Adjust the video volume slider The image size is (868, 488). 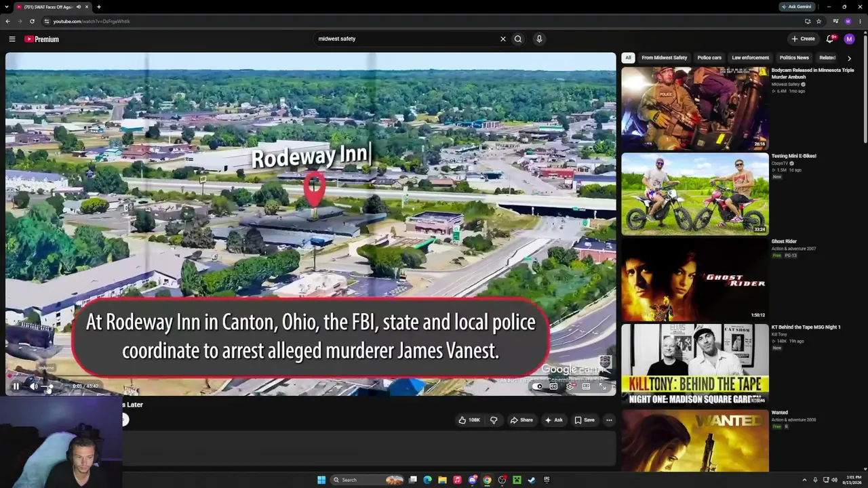pyautogui.click(x=47, y=386)
